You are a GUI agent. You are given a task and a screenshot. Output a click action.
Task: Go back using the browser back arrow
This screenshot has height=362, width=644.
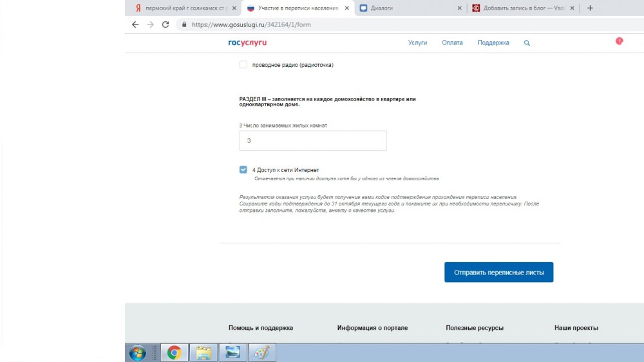[135, 24]
